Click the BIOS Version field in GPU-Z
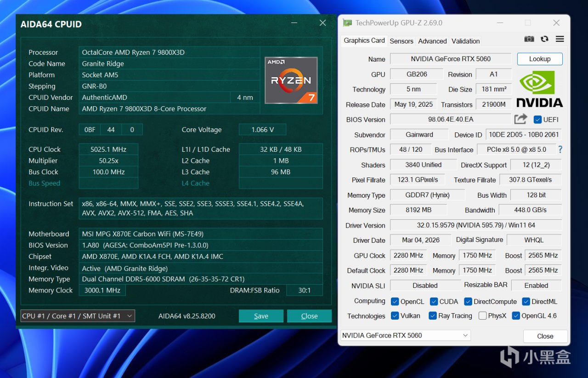588x378 pixels. (451, 120)
